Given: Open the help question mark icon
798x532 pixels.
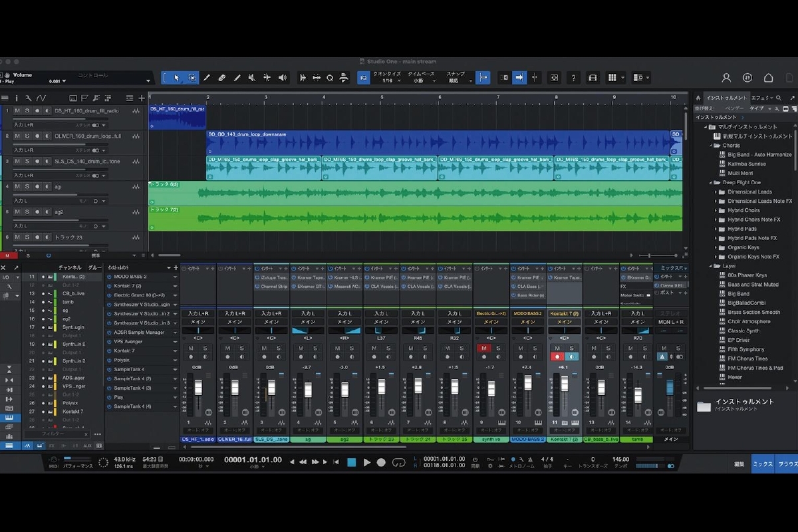Looking at the screenshot, I should coord(573,78).
